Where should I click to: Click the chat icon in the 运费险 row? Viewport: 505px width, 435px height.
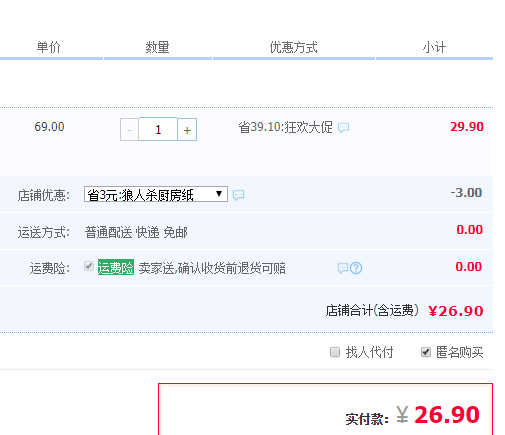[343, 268]
